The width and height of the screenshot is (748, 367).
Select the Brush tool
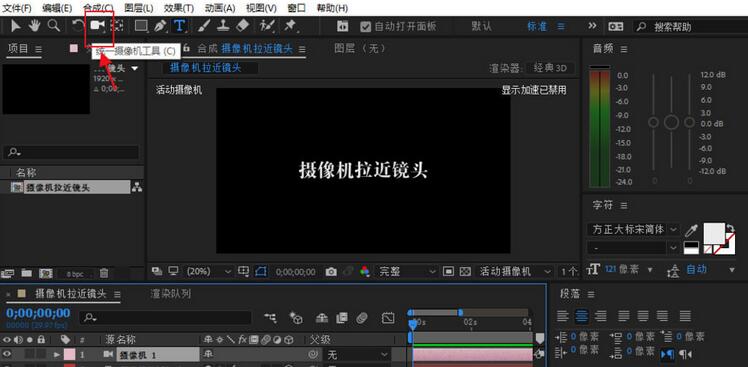coord(203,26)
